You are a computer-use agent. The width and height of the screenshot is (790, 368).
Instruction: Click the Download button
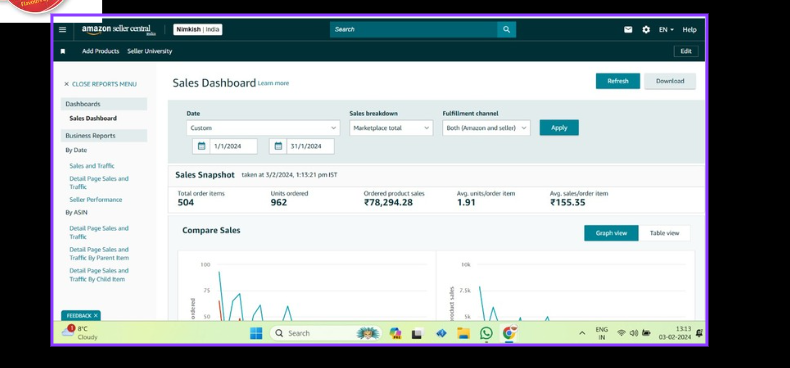coord(670,81)
